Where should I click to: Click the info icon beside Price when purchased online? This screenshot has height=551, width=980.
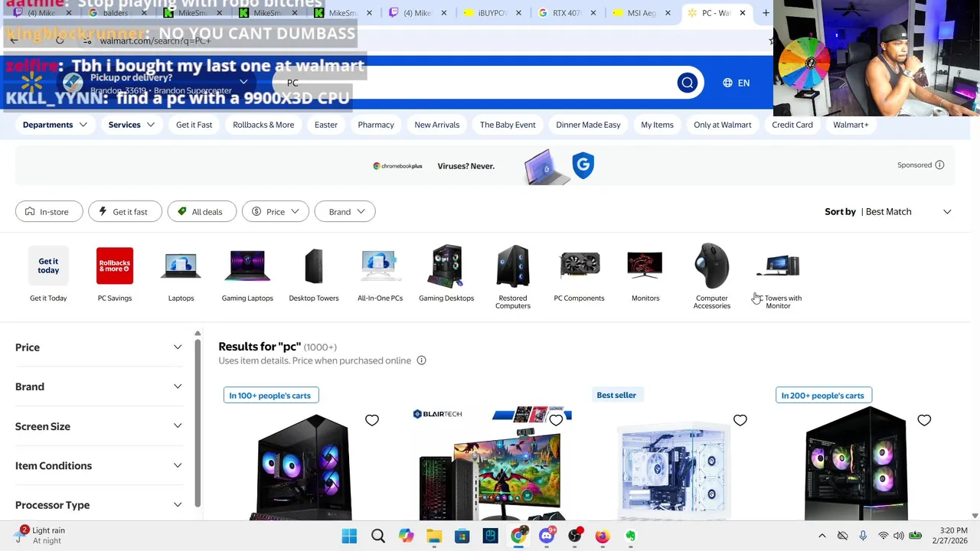[x=421, y=360]
